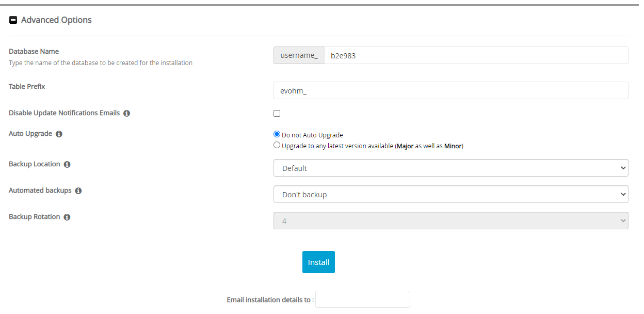Show info tooltip icon for Backup Location
The image size is (644, 314).
tap(67, 164)
